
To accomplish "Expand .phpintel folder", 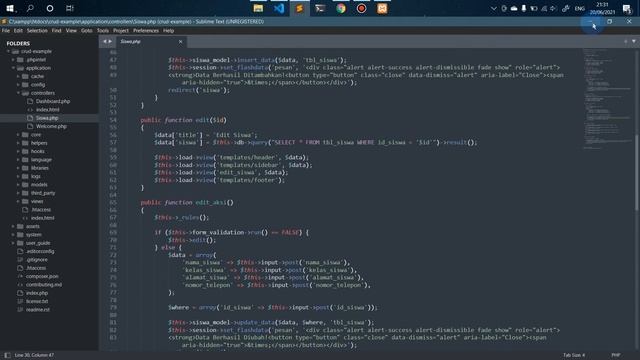I will tap(13, 60).
